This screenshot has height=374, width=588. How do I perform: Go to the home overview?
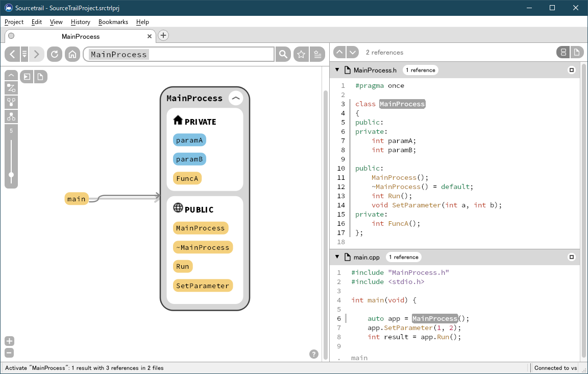72,54
